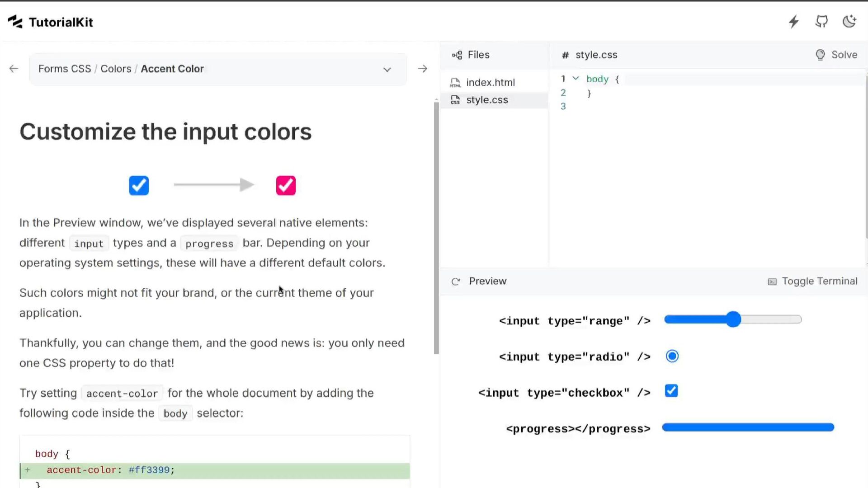
Task: Click the lightning bolt icon in header
Action: click(x=794, y=22)
